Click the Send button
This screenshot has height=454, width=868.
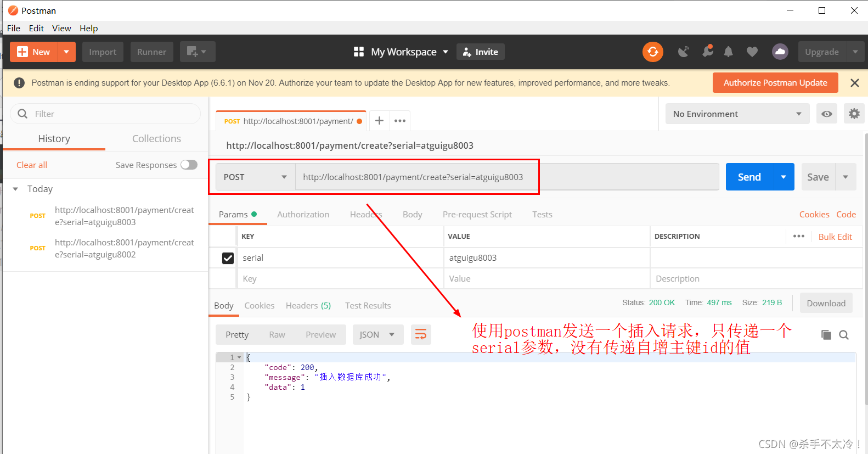click(x=749, y=177)
